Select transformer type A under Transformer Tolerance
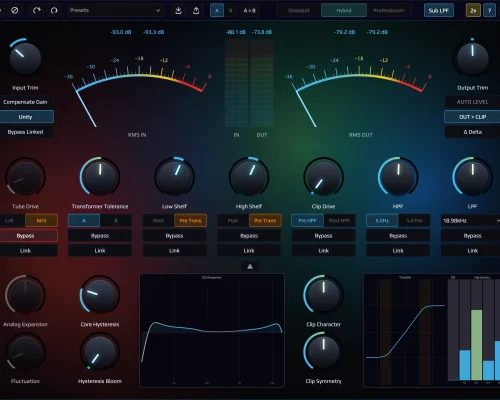The image size is (500, 400). pos(84,221)
